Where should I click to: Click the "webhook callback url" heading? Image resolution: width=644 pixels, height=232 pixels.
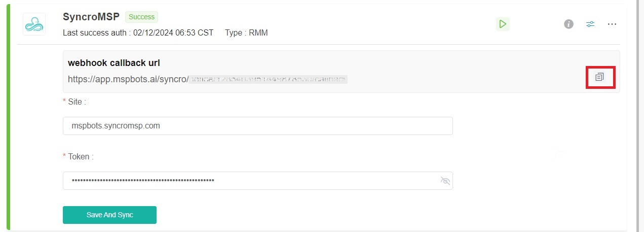click(x=114, y=63)
